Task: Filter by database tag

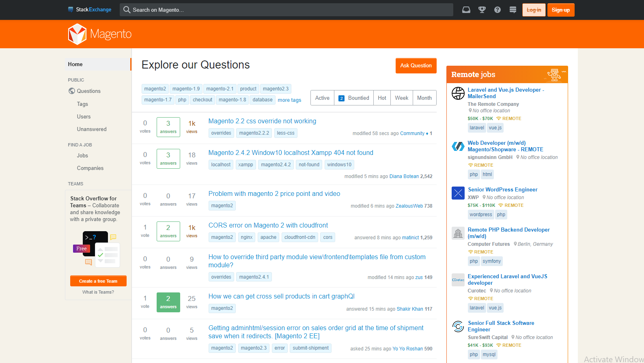Action: click(x=263, y=100)
